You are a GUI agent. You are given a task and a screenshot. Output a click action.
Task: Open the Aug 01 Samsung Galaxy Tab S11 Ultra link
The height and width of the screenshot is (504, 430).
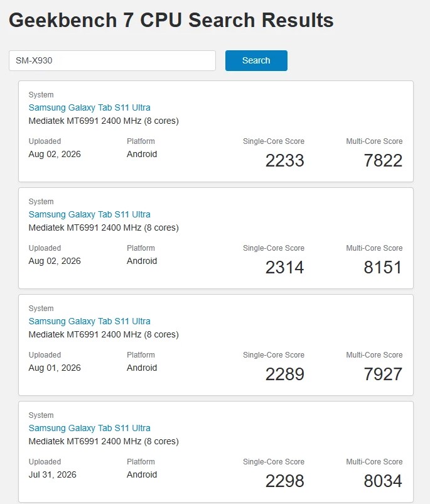[x=89, y=320]
